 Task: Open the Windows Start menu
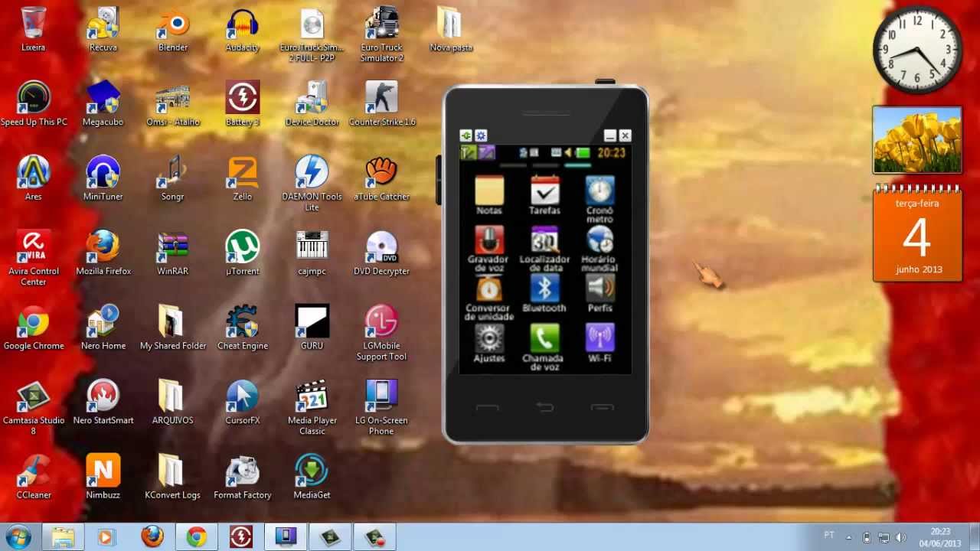(x=18, y=536)
